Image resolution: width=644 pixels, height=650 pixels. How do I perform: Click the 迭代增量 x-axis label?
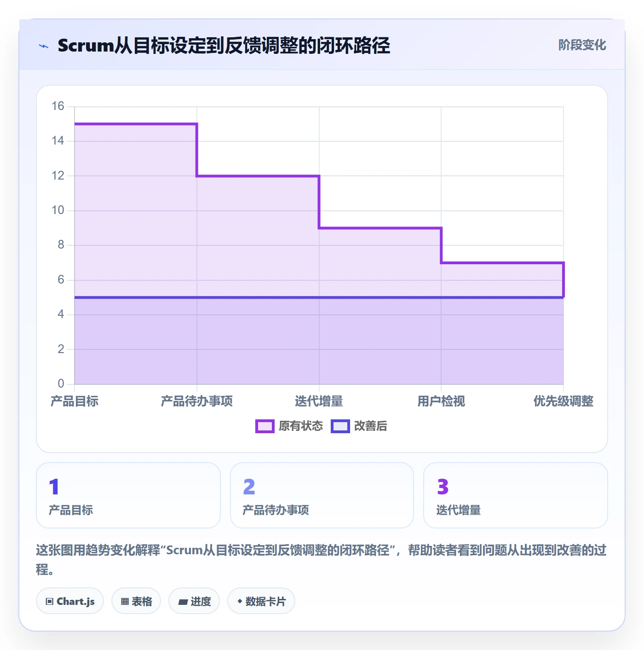pyautogui.click(x=319, y=401)
